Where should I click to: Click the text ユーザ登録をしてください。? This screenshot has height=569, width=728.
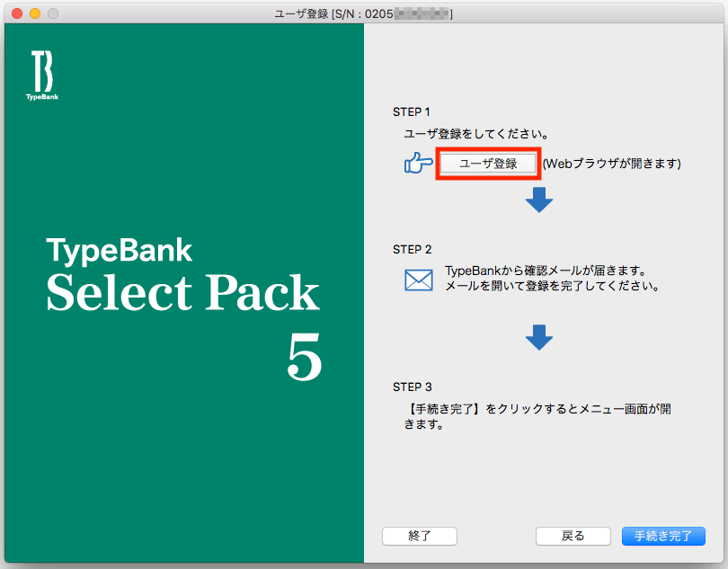point(477,134)
